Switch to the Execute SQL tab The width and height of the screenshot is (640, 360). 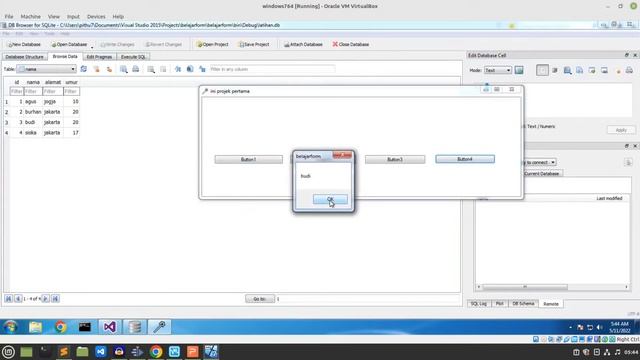pos(133,57)
